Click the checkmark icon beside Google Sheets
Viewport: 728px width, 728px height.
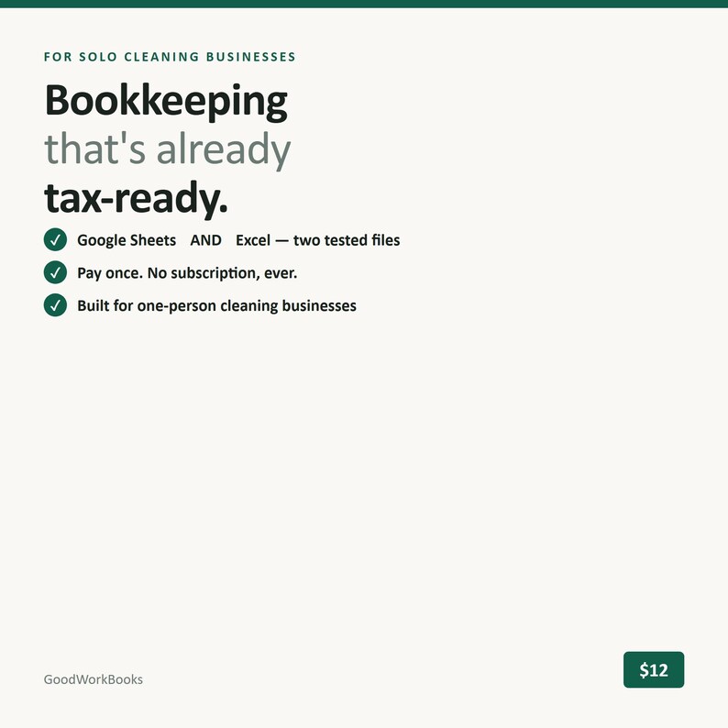[55, 239]
